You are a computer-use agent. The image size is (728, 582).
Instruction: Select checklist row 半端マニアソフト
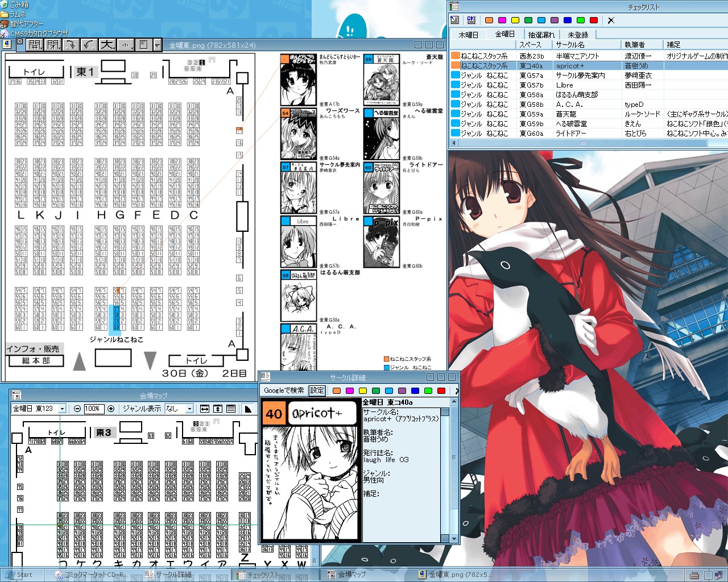tap(588, 56)
